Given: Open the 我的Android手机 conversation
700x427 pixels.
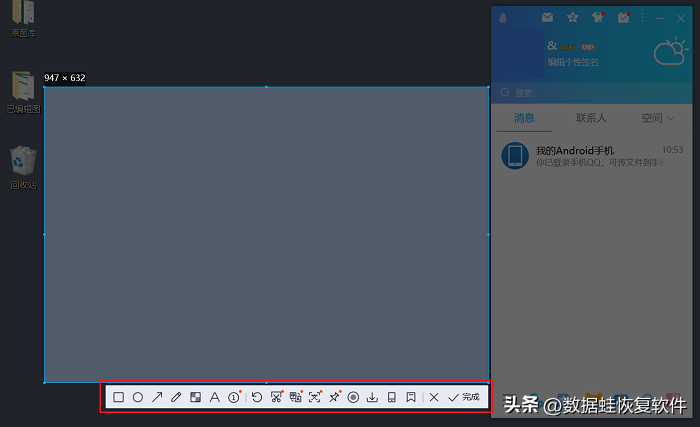Looking at the screenshot, I should point(592,156).
